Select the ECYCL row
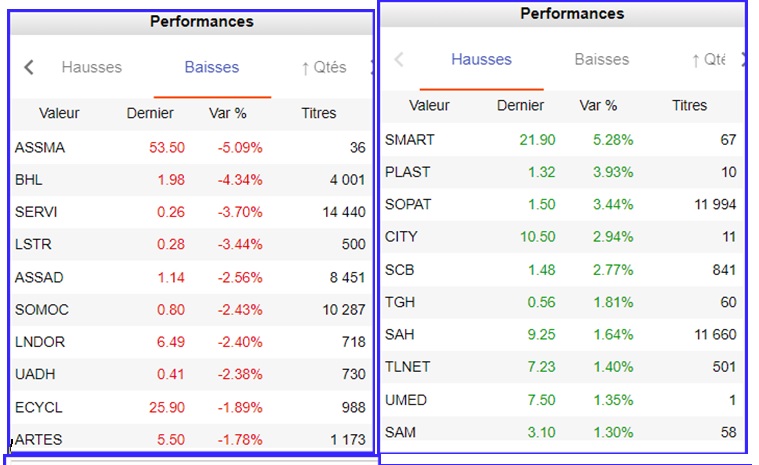The width and height of the screenshot is (759, 465). point(38,407)
